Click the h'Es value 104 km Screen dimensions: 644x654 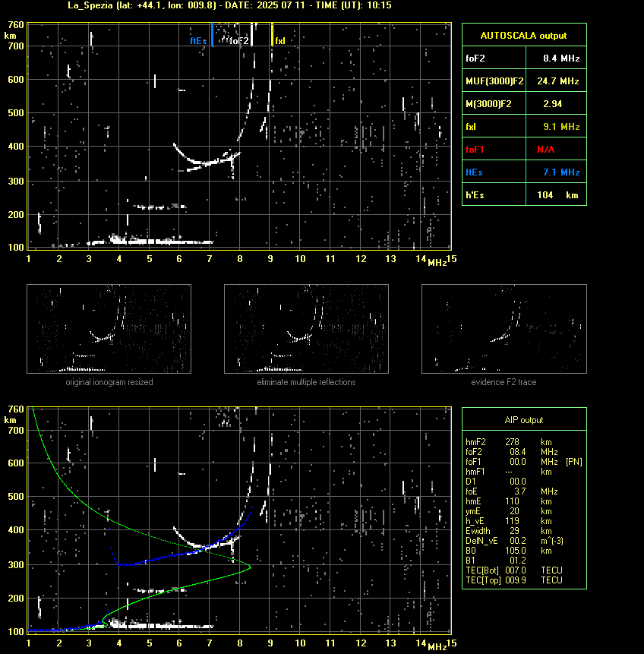click(557, 194)
